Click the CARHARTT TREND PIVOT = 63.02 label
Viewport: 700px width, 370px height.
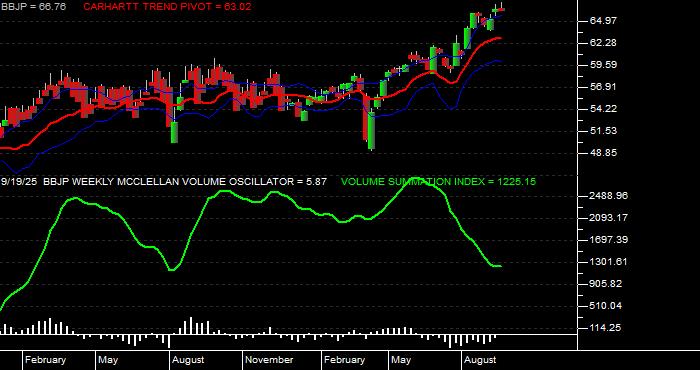point(167,7)
